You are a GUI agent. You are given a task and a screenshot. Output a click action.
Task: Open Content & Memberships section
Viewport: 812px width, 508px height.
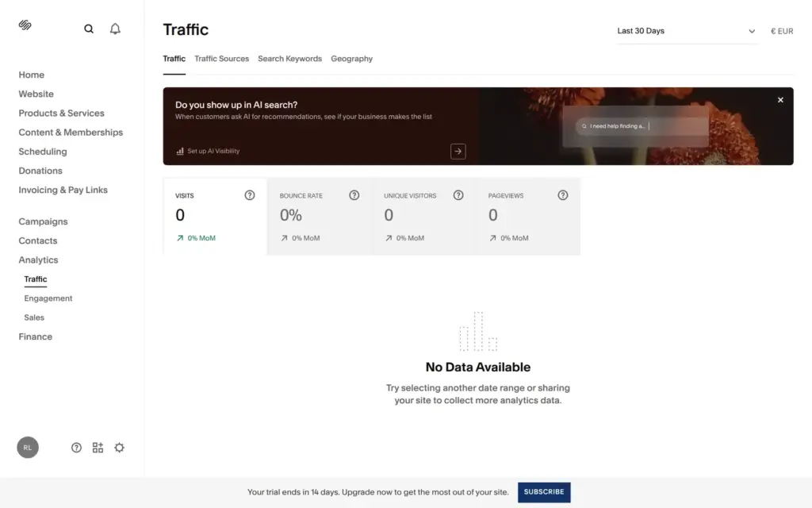coord(71,133)
